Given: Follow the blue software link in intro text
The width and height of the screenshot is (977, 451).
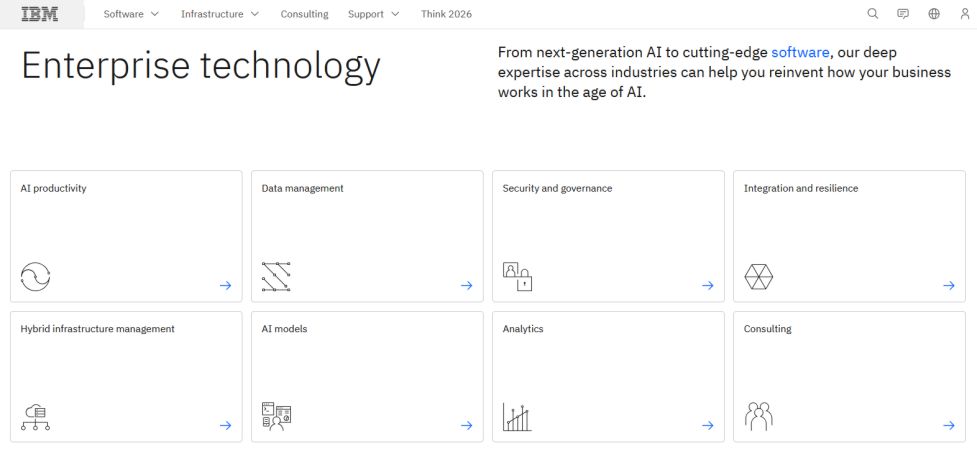Looking at the screenshot, I should pyautogui.click(x=800, y=52).
